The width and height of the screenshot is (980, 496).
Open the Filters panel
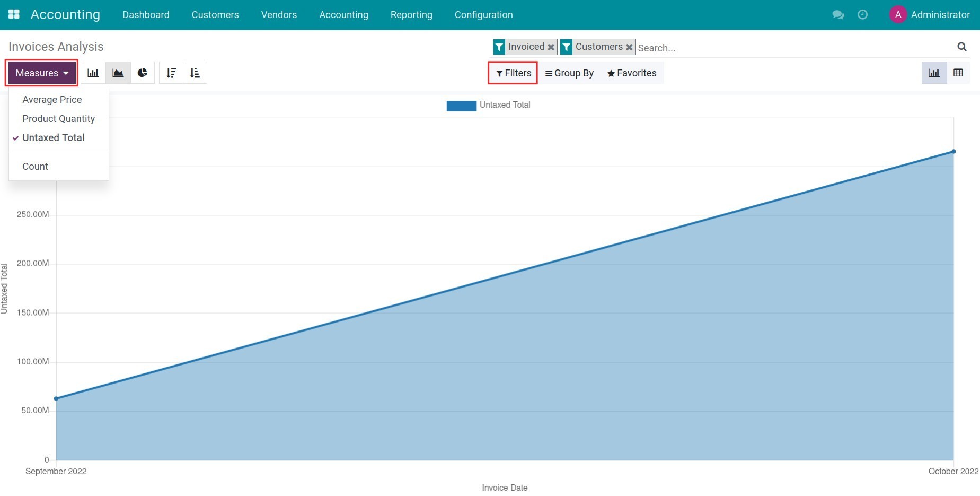point(512,73)
